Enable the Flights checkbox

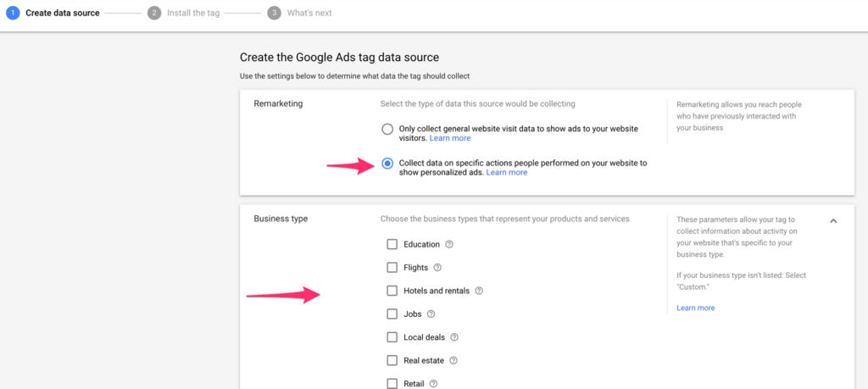pos(392,268)
